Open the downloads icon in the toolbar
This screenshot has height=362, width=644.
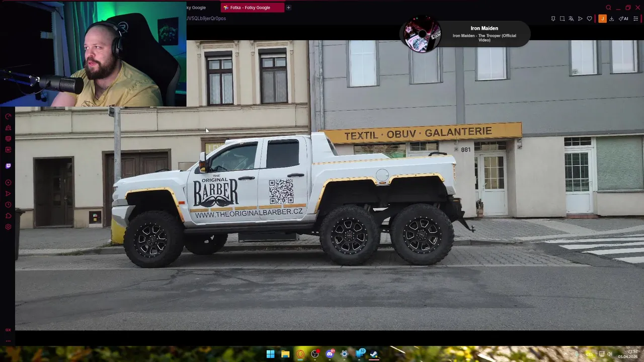click(611, 19)
